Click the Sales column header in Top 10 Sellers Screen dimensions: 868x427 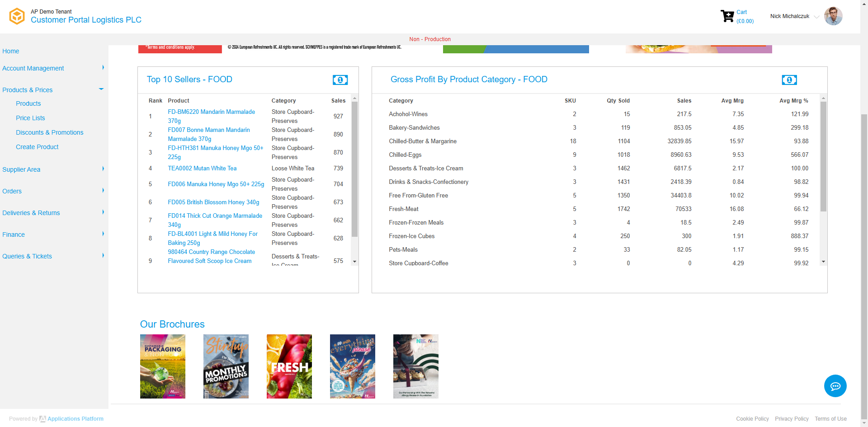click(x=338, y=101)
